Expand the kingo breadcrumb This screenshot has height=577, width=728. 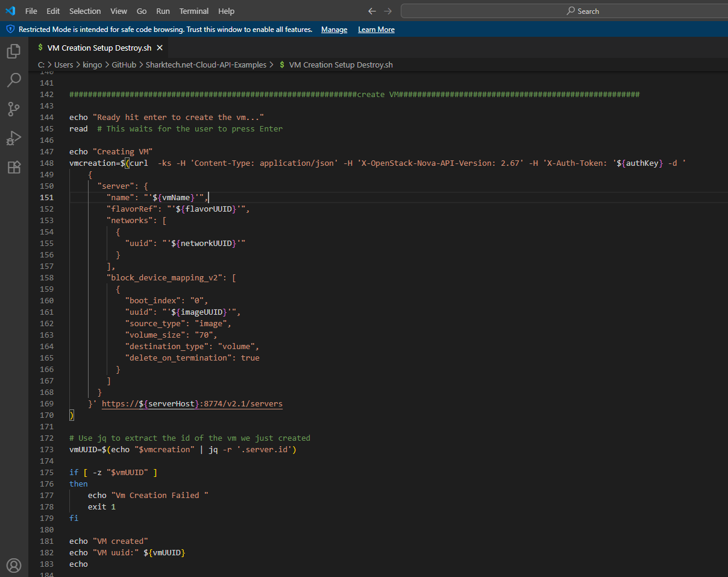pyautogui.click(x=92, y=65)
